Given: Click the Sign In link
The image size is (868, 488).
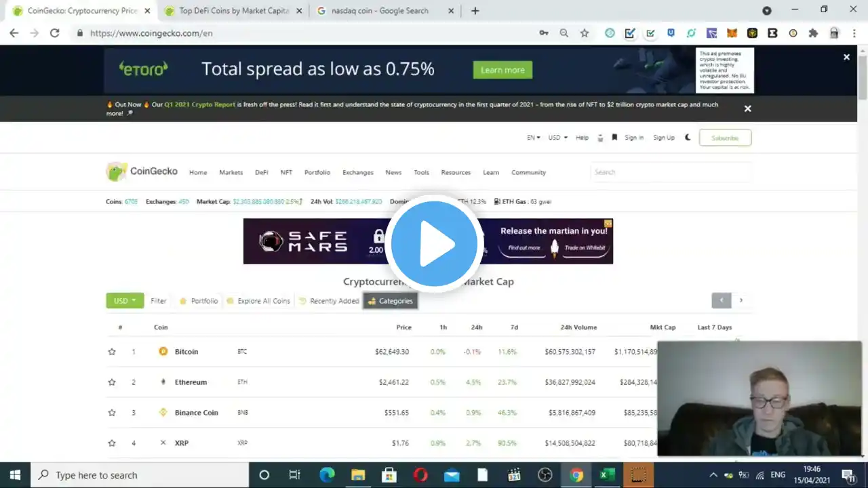Looking at the screenshot, I should (x=634, y=138).
